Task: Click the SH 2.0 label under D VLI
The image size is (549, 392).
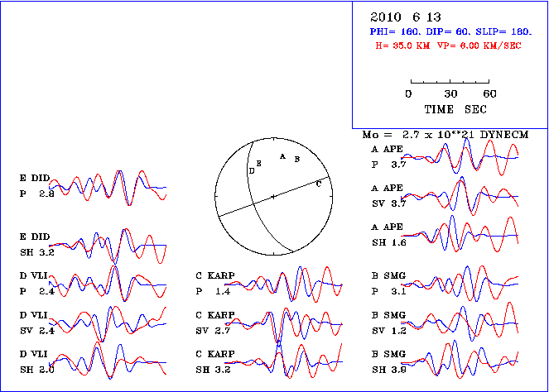Action: (37, 370)
